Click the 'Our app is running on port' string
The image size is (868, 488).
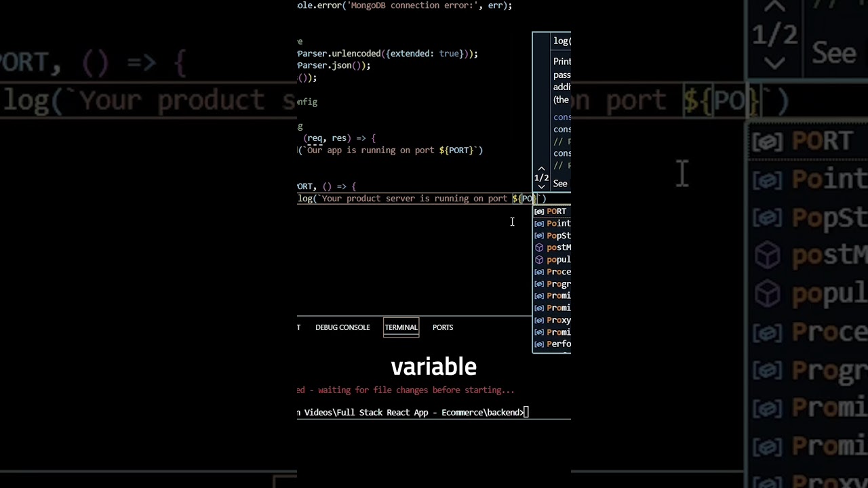pos(370,150)
